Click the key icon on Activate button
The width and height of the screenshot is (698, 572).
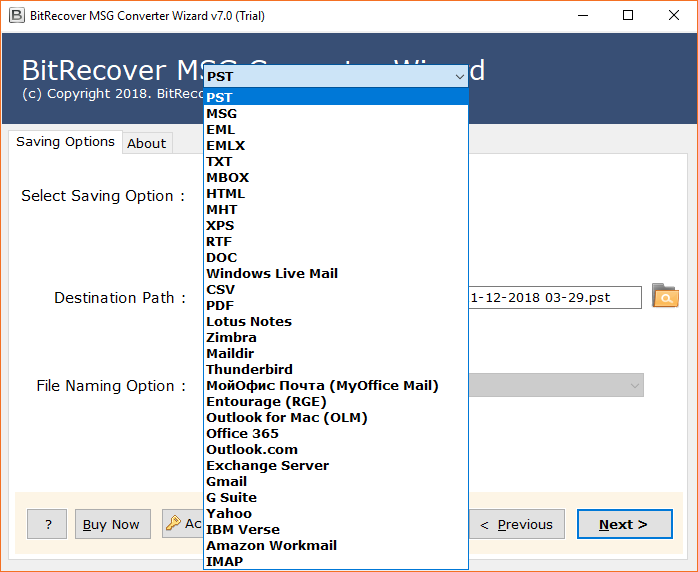pyautogui.click(x=173, y=523)
